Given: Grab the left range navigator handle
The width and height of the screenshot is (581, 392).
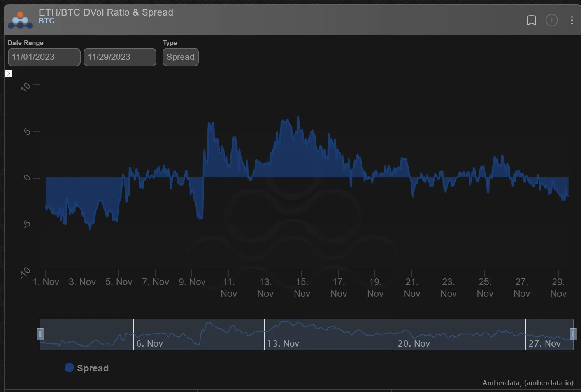Looking at the screenshot, I should coord(40,334).
